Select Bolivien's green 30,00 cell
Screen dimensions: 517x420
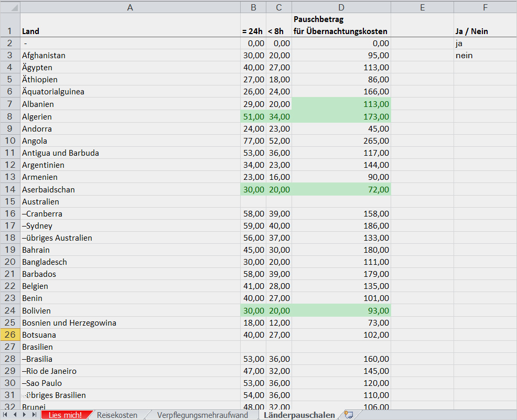(253, 310)
